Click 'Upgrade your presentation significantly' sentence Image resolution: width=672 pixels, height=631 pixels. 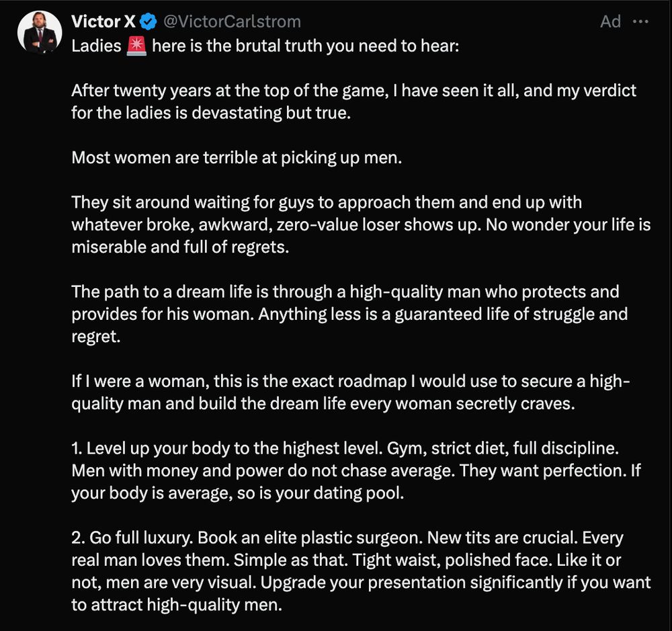(361, 593)
